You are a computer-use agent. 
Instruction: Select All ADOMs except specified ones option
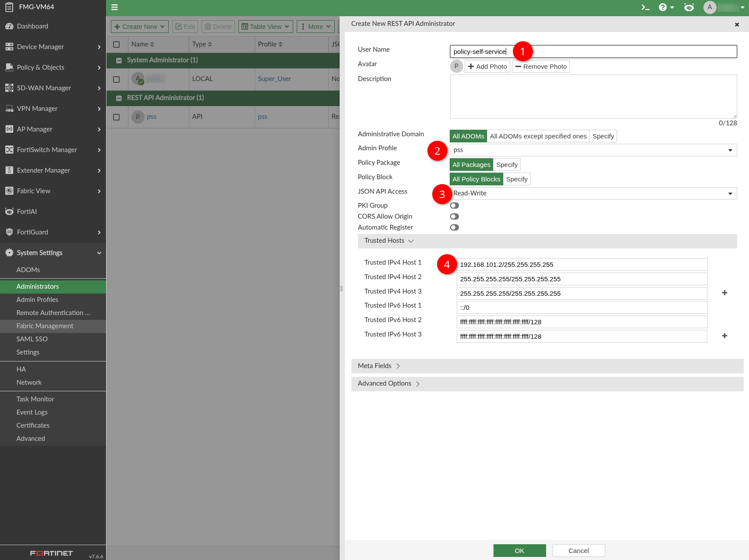[x=538, y=136]
